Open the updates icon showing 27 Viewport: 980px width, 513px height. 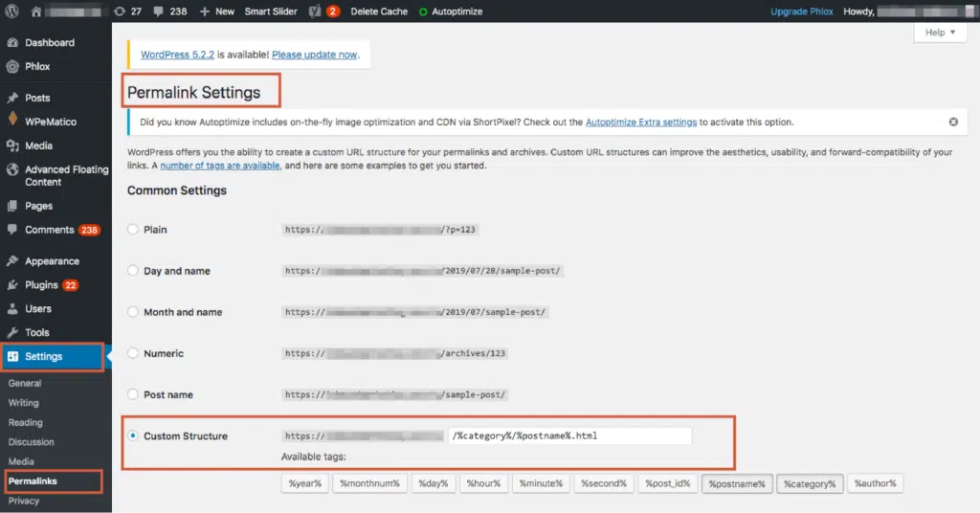[119, 11]
